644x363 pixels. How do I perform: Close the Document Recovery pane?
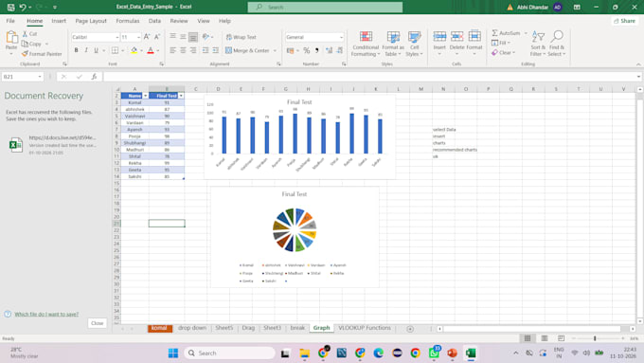coord(97,323)
